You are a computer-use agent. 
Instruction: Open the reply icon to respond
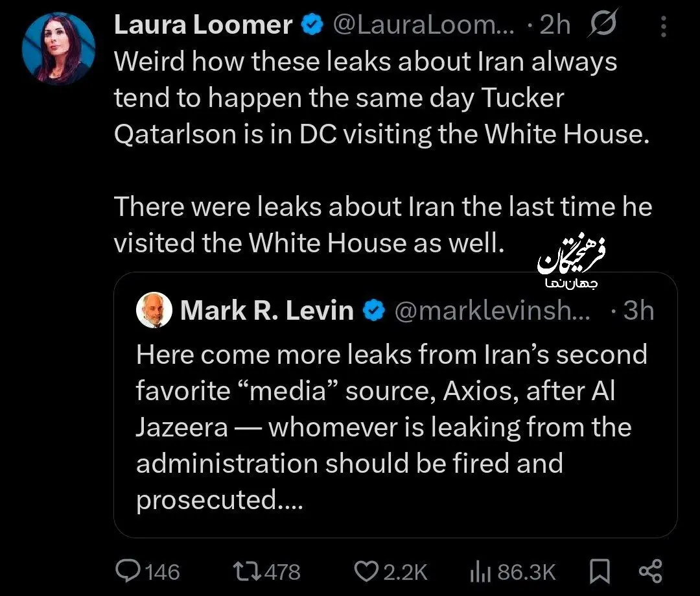pos(130,571)
